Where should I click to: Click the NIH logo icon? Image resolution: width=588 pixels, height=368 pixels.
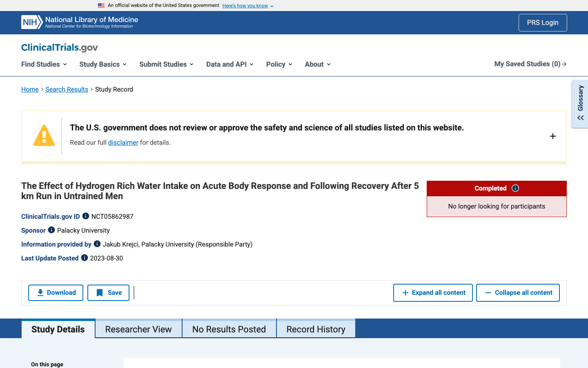[x=32, y=22]
